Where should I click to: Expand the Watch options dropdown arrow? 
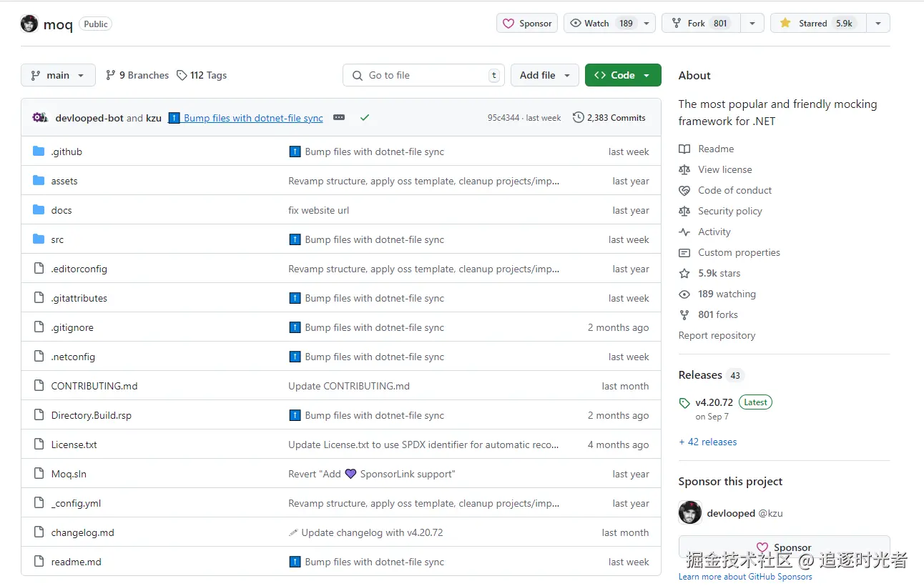coord(647,24)
